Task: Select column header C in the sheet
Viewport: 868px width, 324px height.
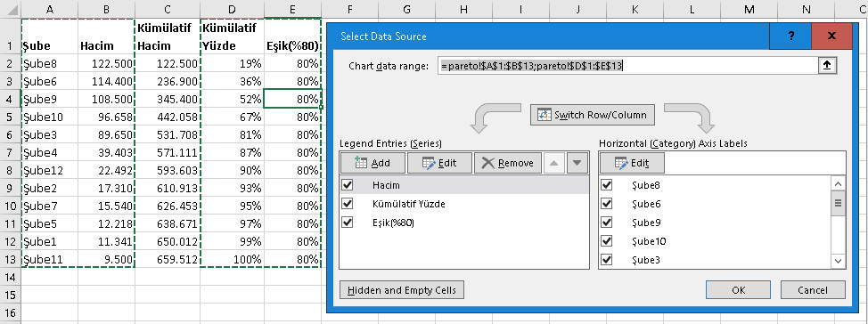Action: point(168,9)
